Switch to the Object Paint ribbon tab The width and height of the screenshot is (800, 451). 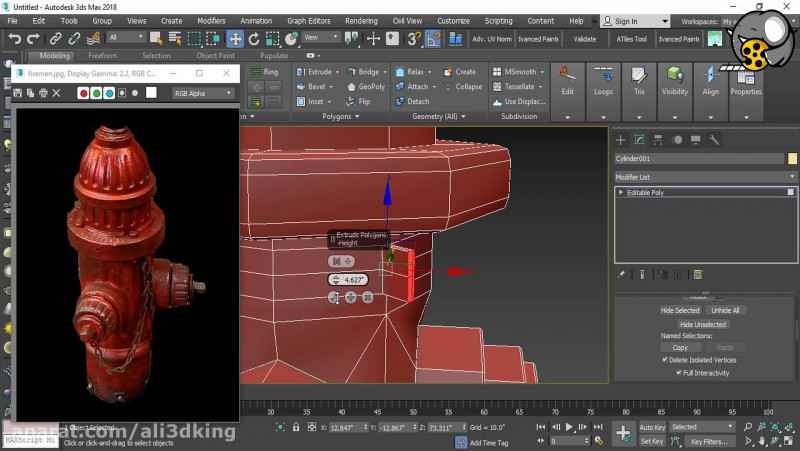click(215, 56)
